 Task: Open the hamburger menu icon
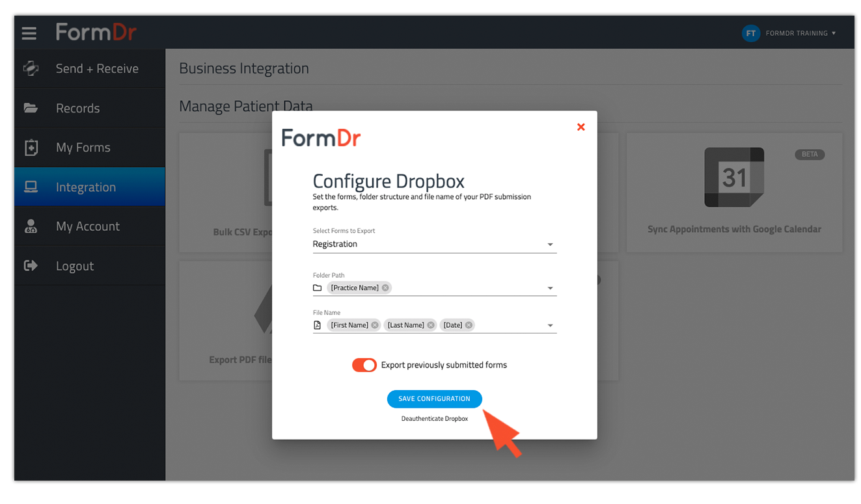click(29, 33)
